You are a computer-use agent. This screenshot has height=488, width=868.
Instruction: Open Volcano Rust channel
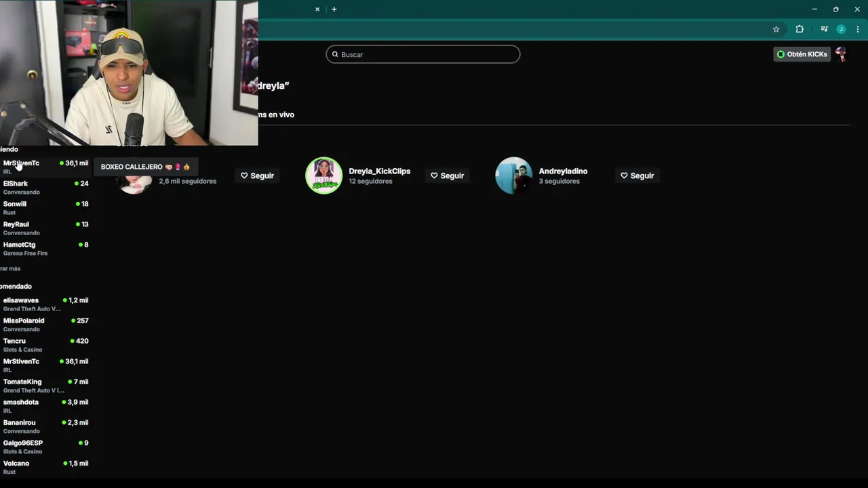(45, 466)
